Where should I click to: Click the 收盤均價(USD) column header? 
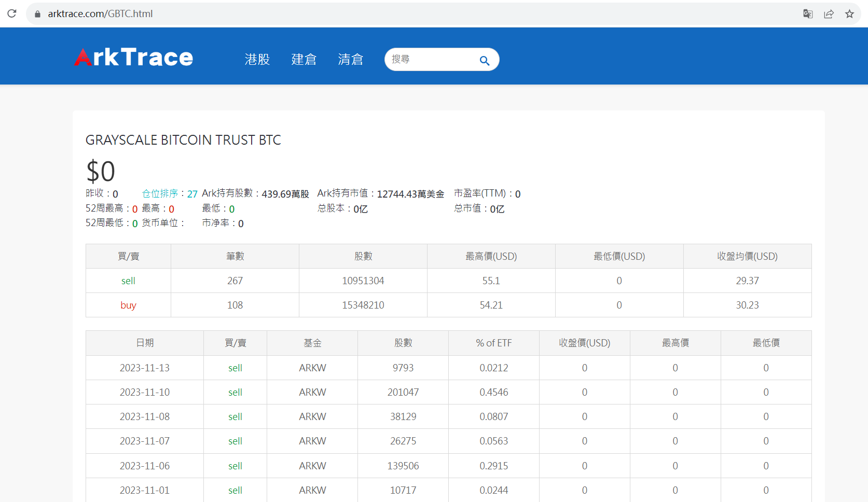click(748, 256)
